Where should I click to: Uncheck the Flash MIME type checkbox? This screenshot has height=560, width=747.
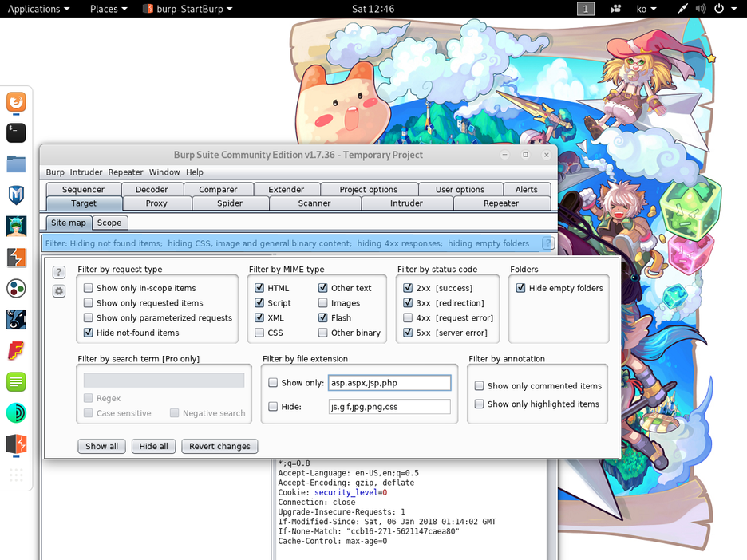[x=323, y=317]
